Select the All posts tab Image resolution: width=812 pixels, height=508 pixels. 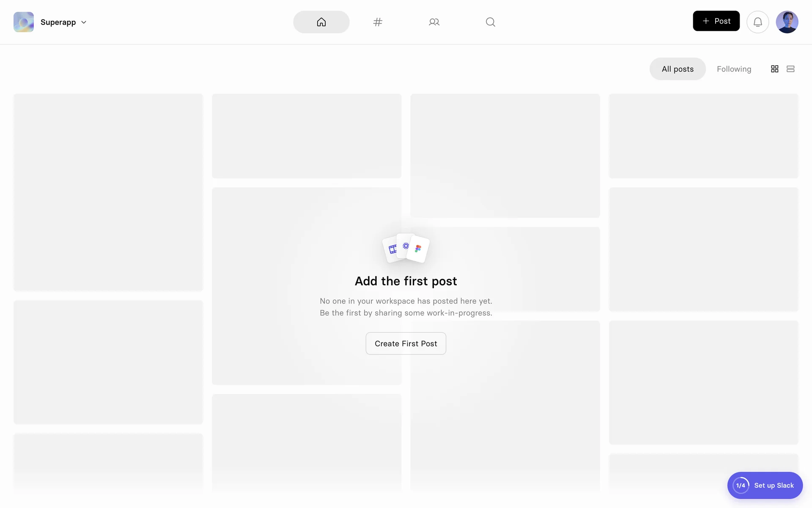click(x=677, y=69)
